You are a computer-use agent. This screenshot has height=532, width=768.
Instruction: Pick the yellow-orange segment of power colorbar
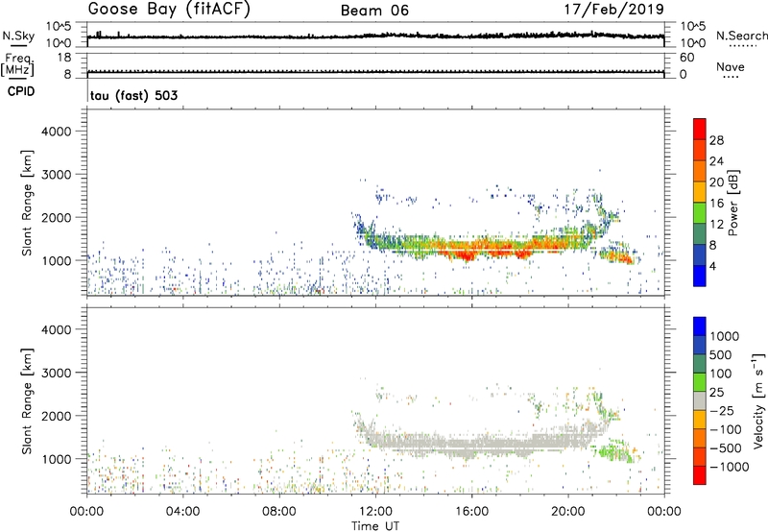coord(700,192)
